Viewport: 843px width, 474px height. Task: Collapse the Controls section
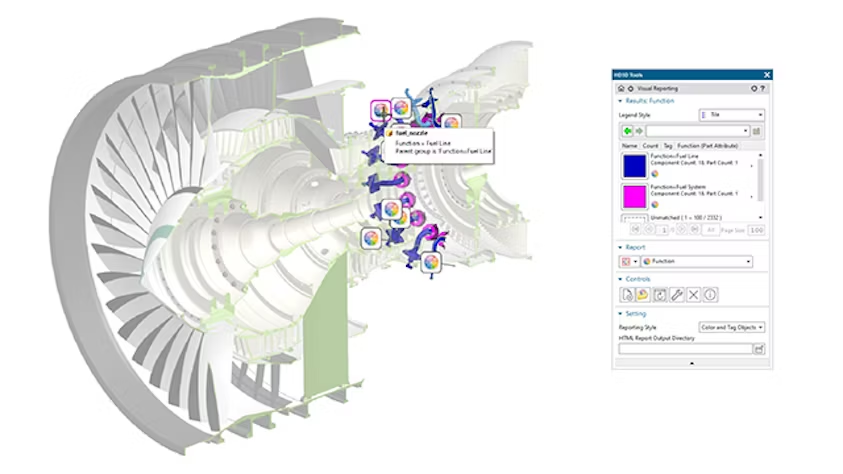(x=621, y=279)
